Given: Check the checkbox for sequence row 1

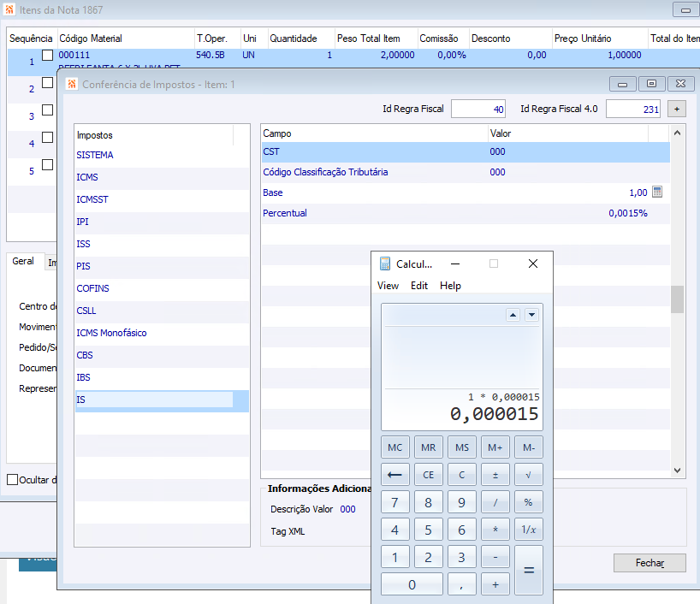Looking at the screenshot, I should 47,55.
